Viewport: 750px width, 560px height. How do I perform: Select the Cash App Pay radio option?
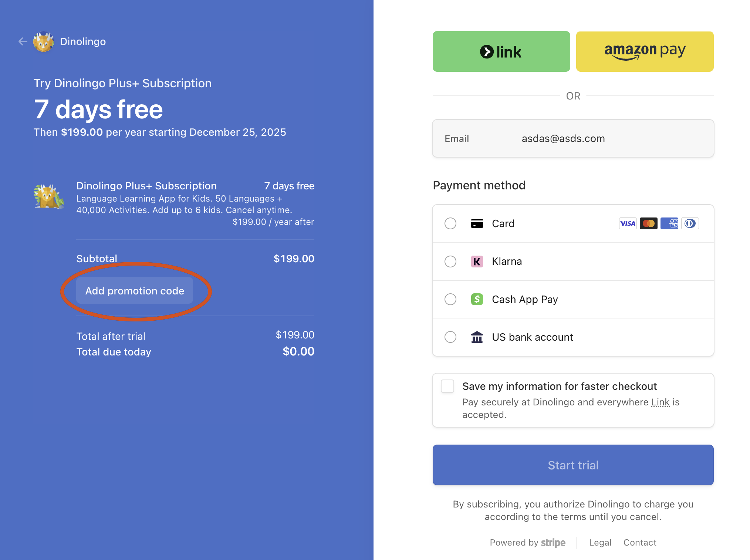pyautogui.click(x=450, y=299)
